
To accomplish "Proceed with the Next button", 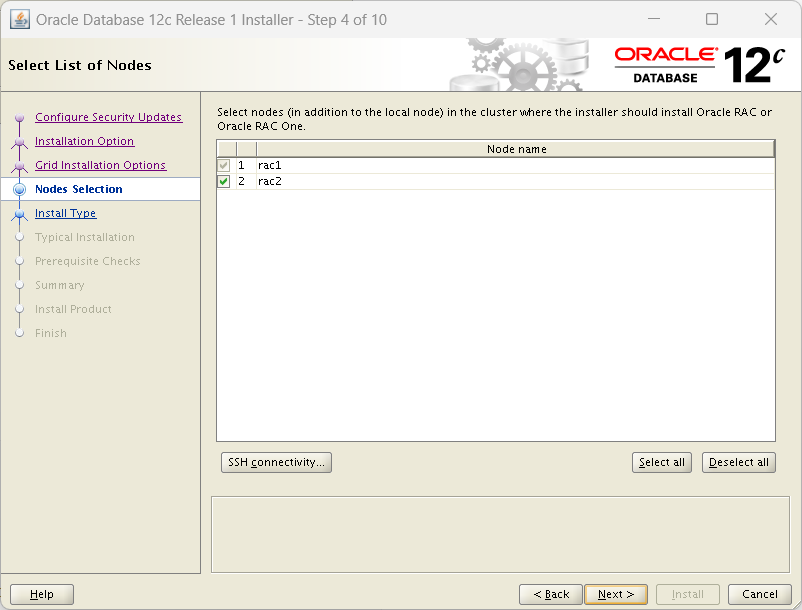I will click(616, 594).
